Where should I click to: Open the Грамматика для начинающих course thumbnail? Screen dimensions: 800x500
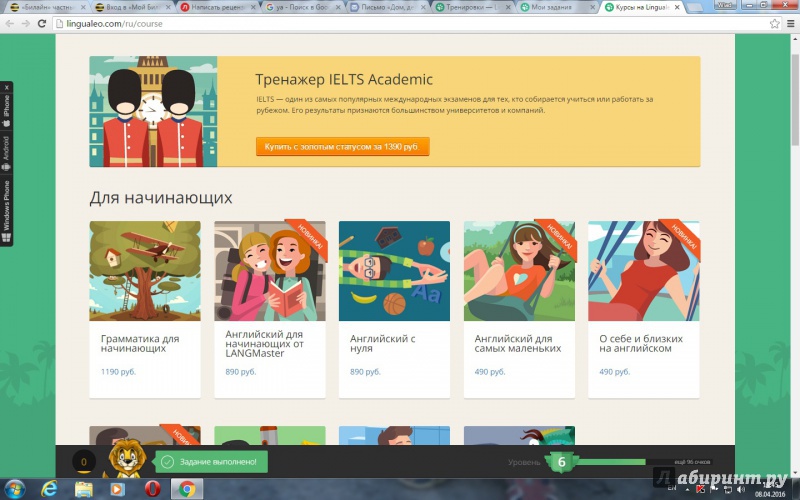point(145,271)
